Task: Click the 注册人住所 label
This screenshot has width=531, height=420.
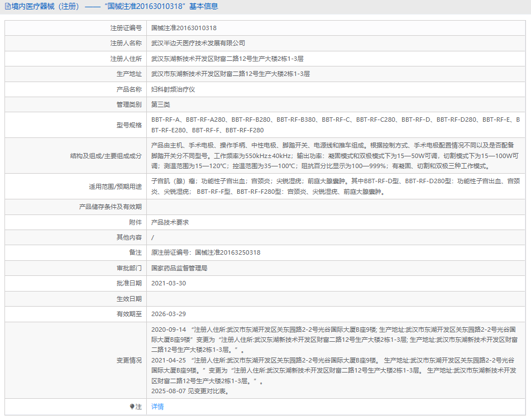Action: [x=126, y=59]
